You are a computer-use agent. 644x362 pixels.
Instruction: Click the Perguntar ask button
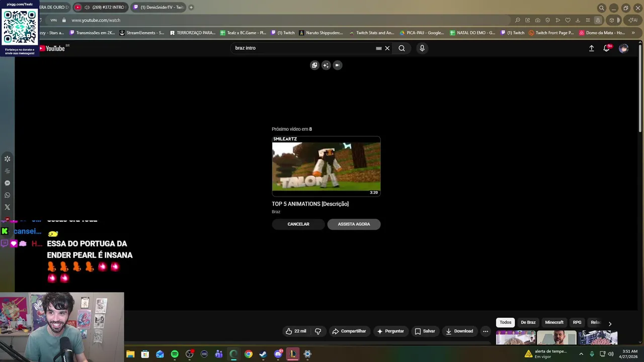(390, 331)
